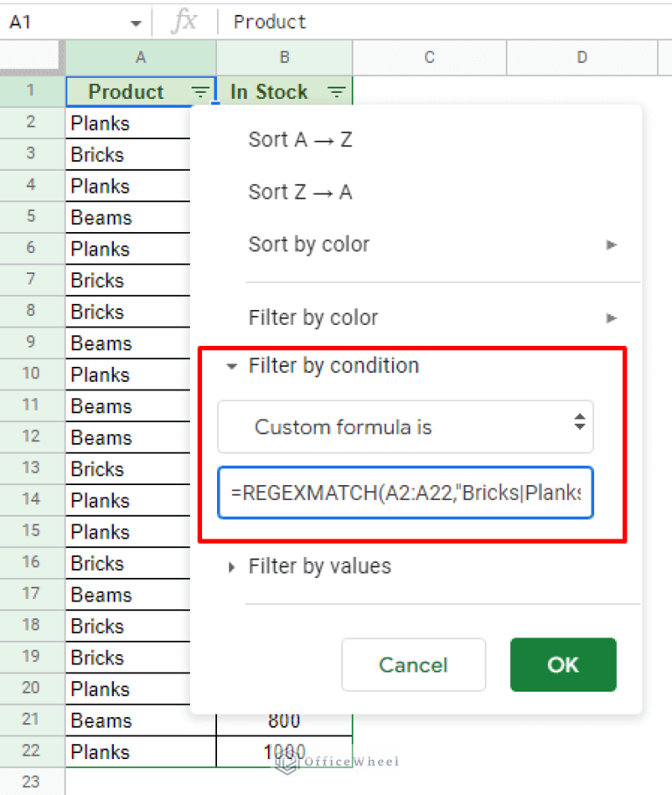The width and height of the screenshot is (672, 795).
Task: Expand the Sort by color submenu
Action: (611, 245)
